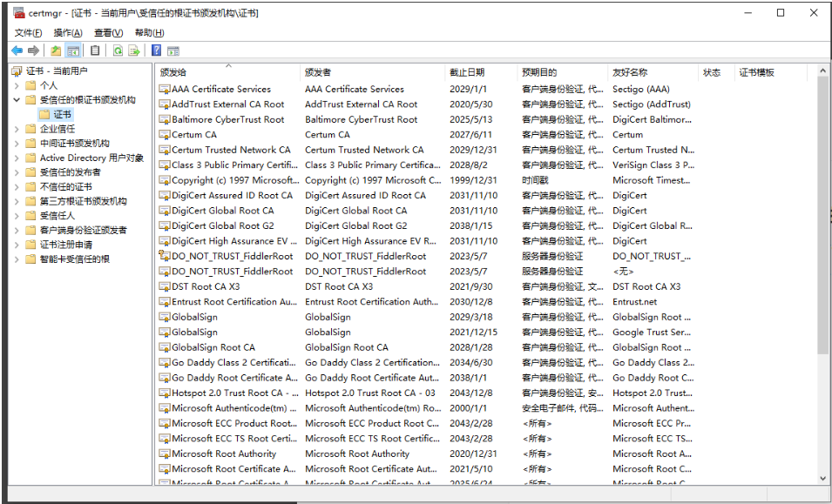This screenshot has height=504, width=832.
Task: Select 证书注册申请 in the tree
Action: (x=66, y=245)
